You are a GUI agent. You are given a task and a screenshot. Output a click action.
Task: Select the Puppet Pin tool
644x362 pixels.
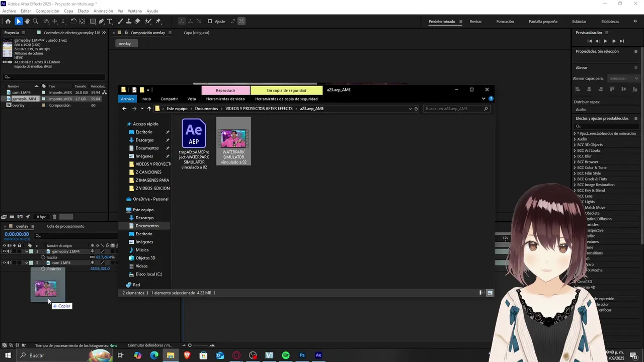(158, 21)
